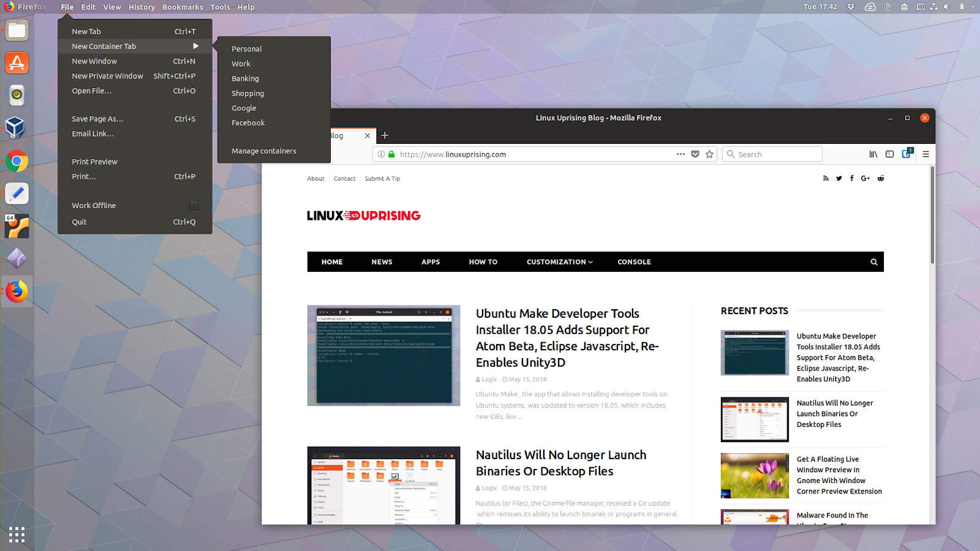980x551 pixels.
Task: Select New Private Window menu entry
Action: point(135,76)
